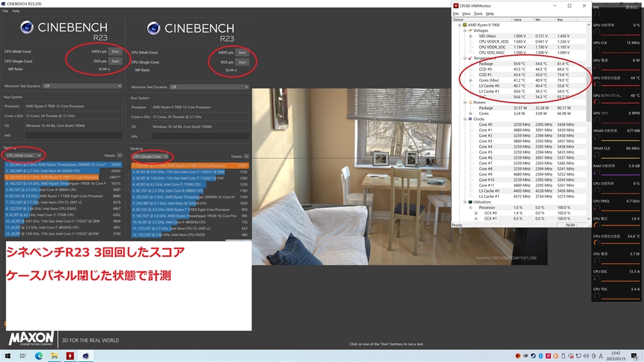
Task: Click the Voltages category icon in HWMonitor
Action: (470, 30)
